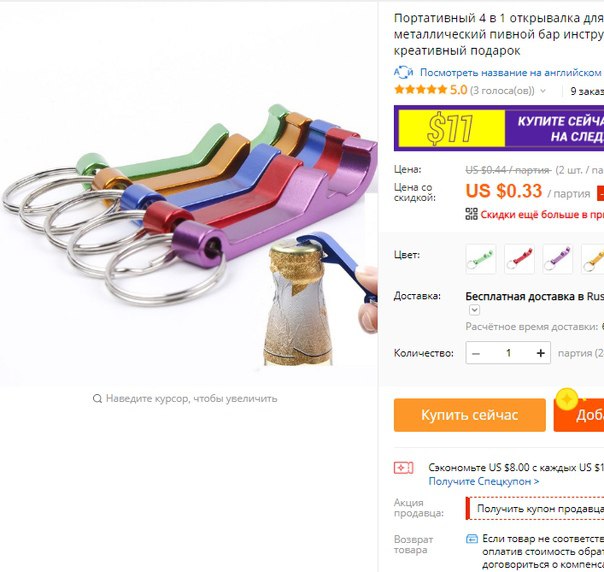Select the green opener color option
The image size is (604, 572).
click(480, 259)
